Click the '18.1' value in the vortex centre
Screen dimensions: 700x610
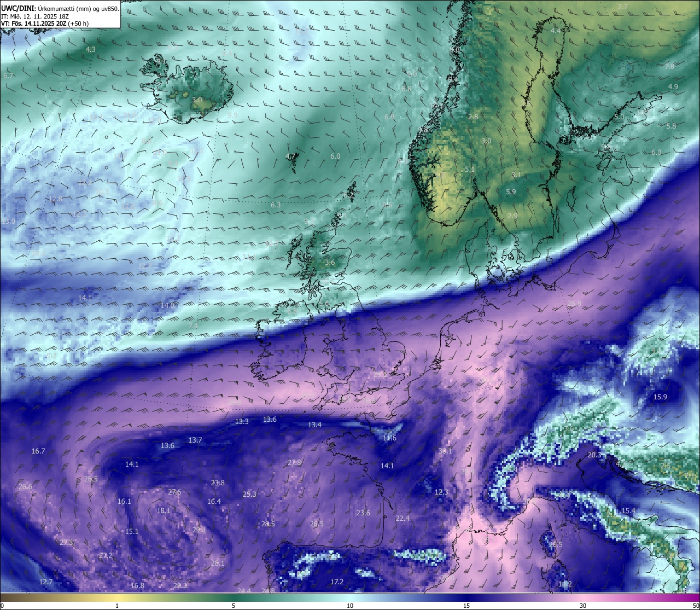point(164,510)
